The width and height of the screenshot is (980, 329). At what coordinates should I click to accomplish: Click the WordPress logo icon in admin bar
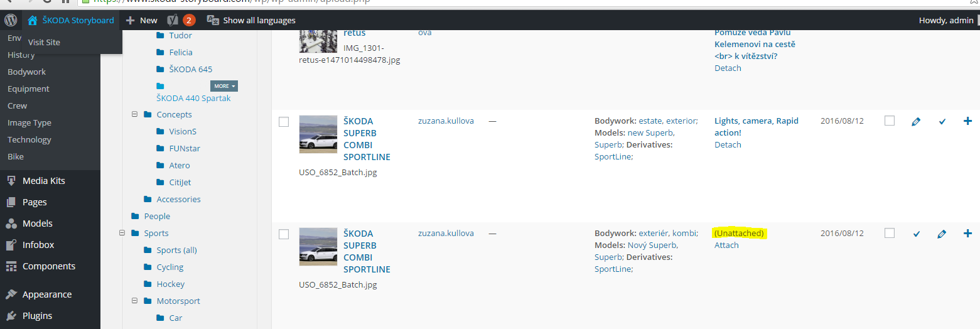(x=10, y=20)
